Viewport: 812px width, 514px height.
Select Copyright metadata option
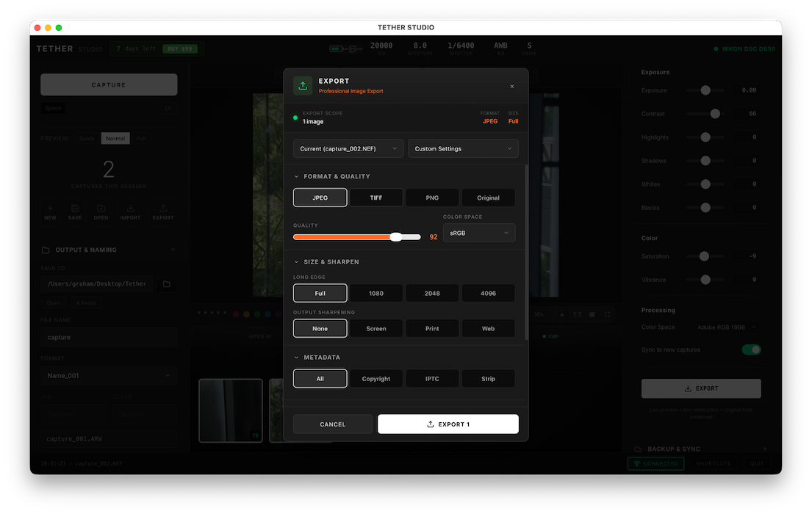tap(376, 378)
